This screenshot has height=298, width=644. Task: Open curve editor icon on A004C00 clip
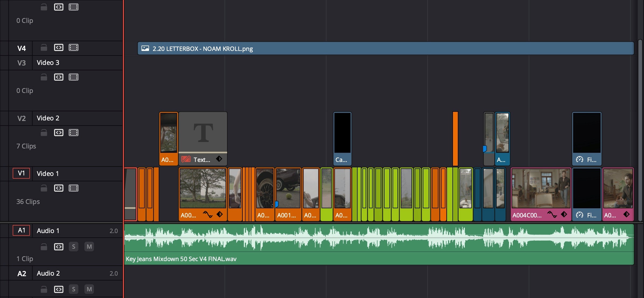[x=552, y=214]
